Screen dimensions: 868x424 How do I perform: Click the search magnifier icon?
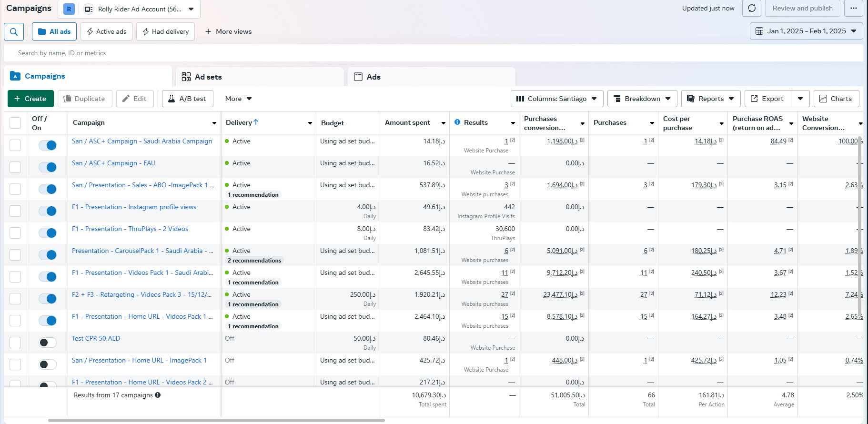pyautogui.click(x=14, y=31)
